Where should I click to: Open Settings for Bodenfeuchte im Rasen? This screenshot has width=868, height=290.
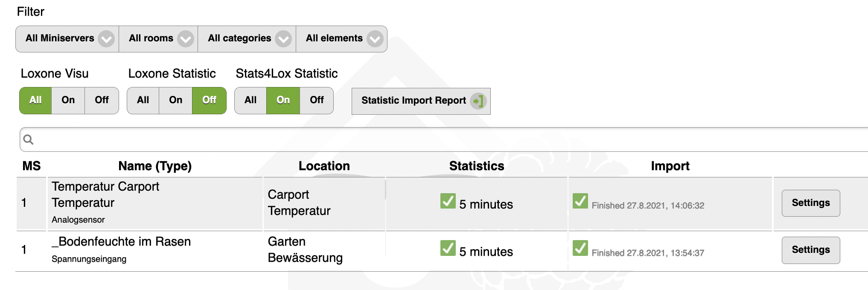(x=810, y=250)
